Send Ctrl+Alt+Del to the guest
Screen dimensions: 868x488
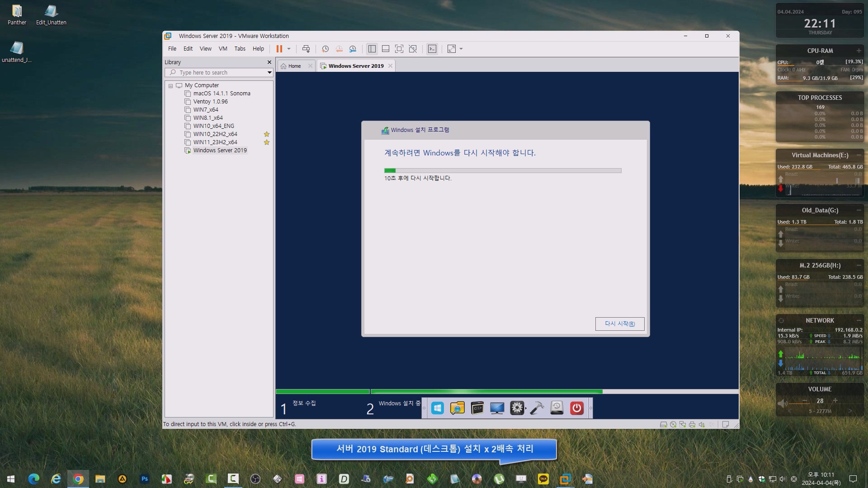[306, 49]
